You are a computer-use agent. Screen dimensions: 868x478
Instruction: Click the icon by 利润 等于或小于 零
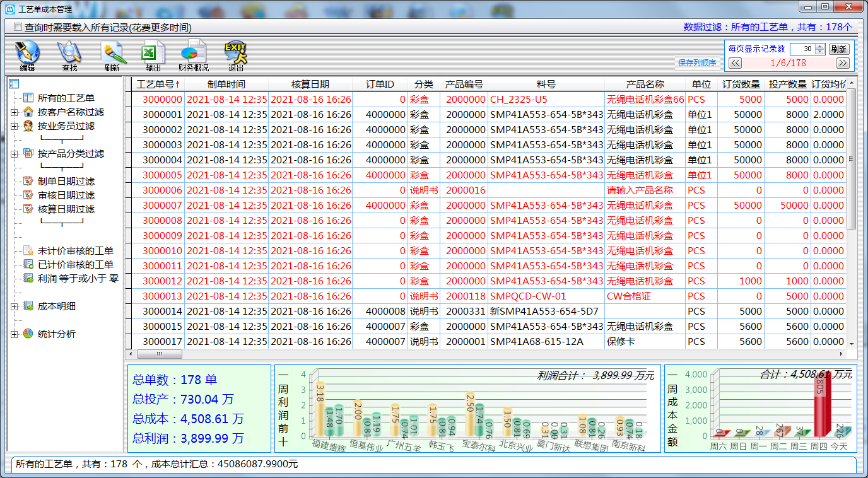pyautogui.click(x=28, y=278)
